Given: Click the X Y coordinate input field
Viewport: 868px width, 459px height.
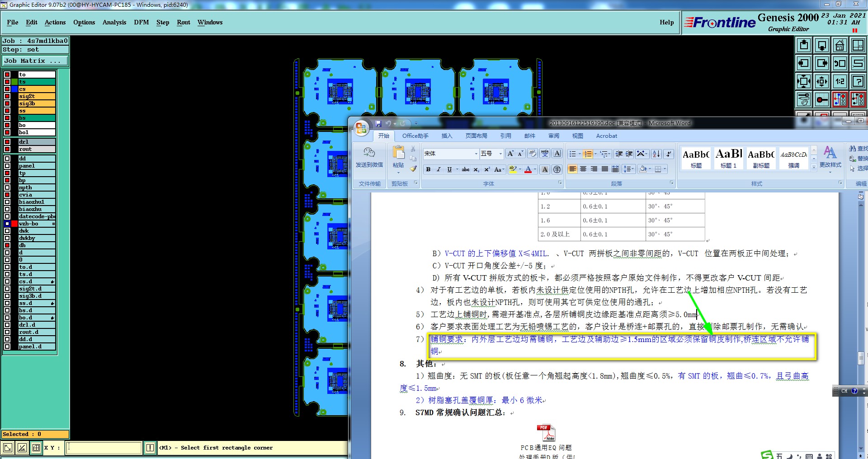Looking at the screenshot, I should (x=104, y=448).
